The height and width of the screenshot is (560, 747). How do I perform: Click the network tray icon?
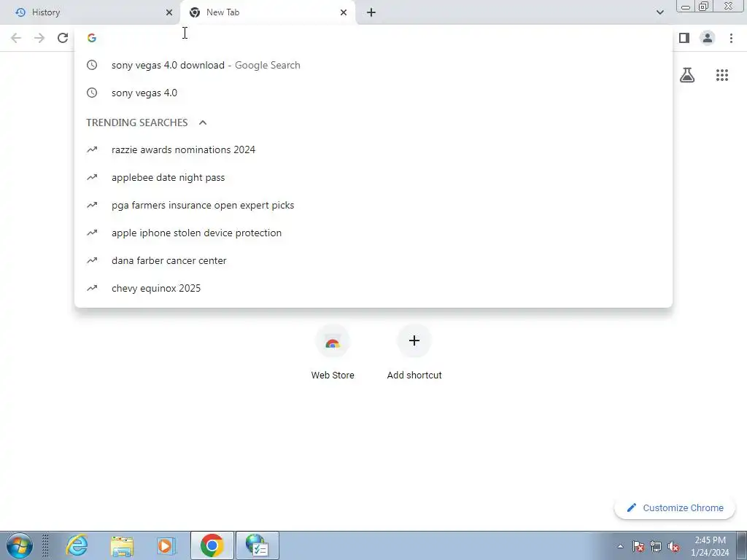click(656, 546)
